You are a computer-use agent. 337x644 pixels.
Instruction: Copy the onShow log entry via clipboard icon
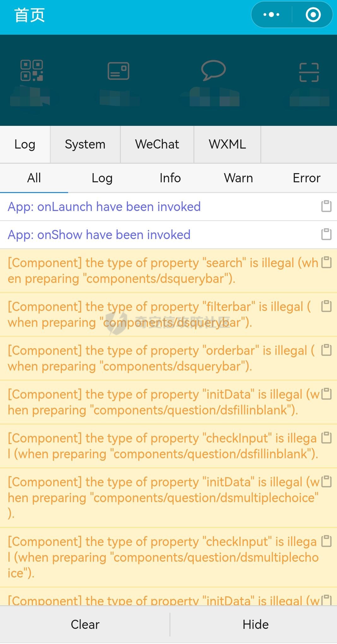(326, 234)
